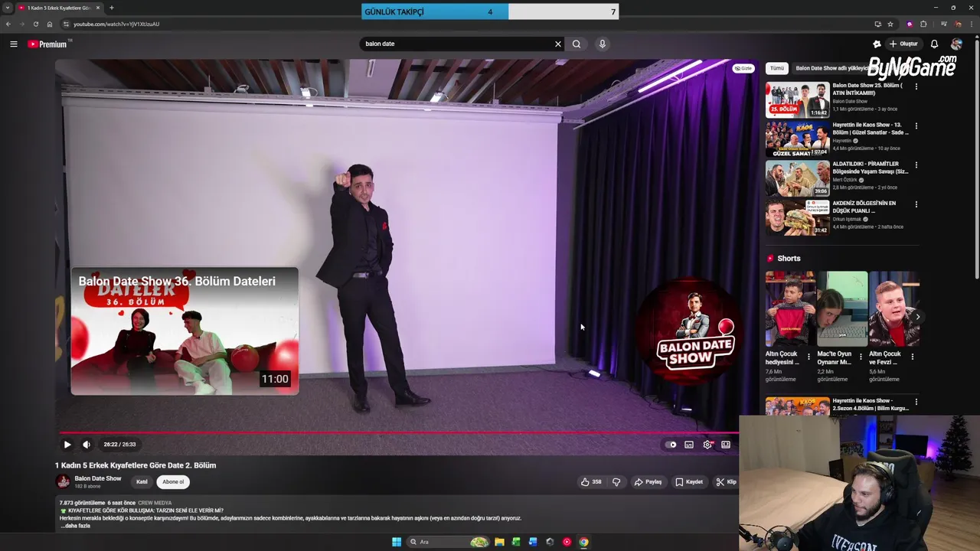This screenshot has width=980, height=551.
Task: Click the taskbar Ara search box
Action: [x=448, y=542]
